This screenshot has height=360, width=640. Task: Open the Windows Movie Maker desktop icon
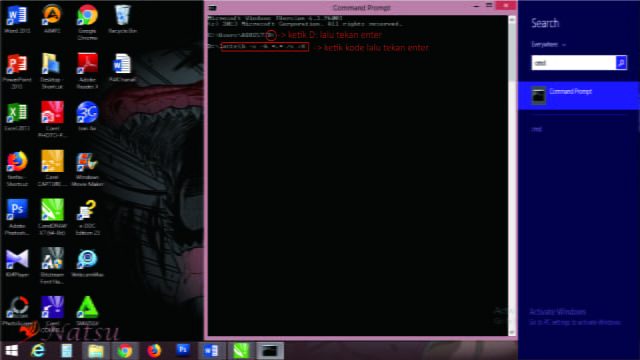pyautogui.click(x=87, y=169)
